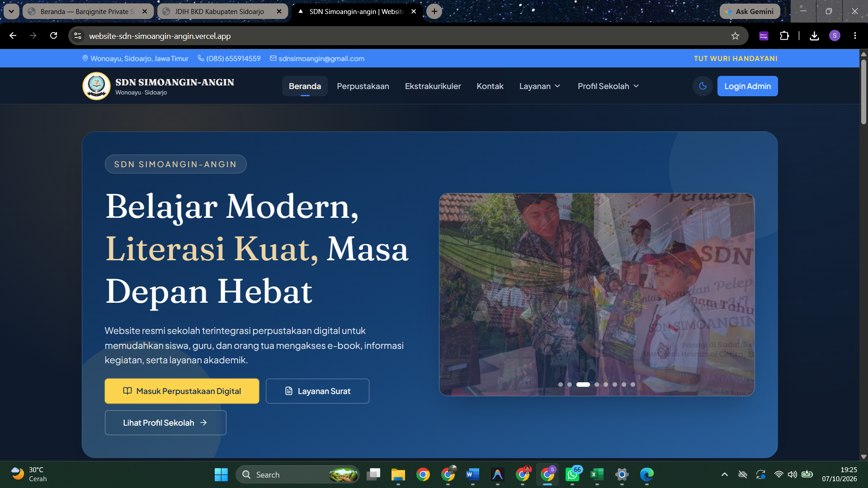This screenshot has height=488, width=868.
Task: Open clock and date 19:25
Action: point(839,474)
